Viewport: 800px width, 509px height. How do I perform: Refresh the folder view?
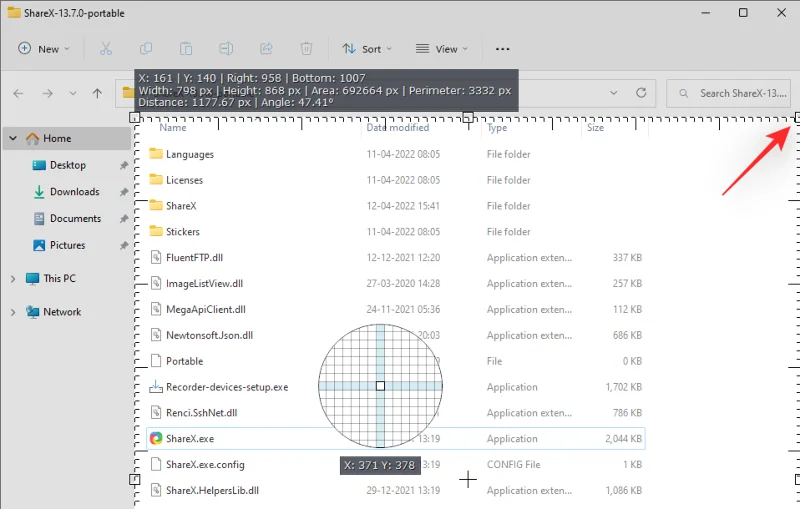tap(641, 93)
